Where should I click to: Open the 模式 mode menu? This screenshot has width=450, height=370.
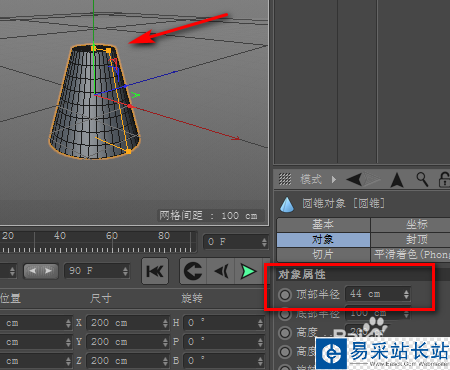pyautogui.click(x=311, y=179)
